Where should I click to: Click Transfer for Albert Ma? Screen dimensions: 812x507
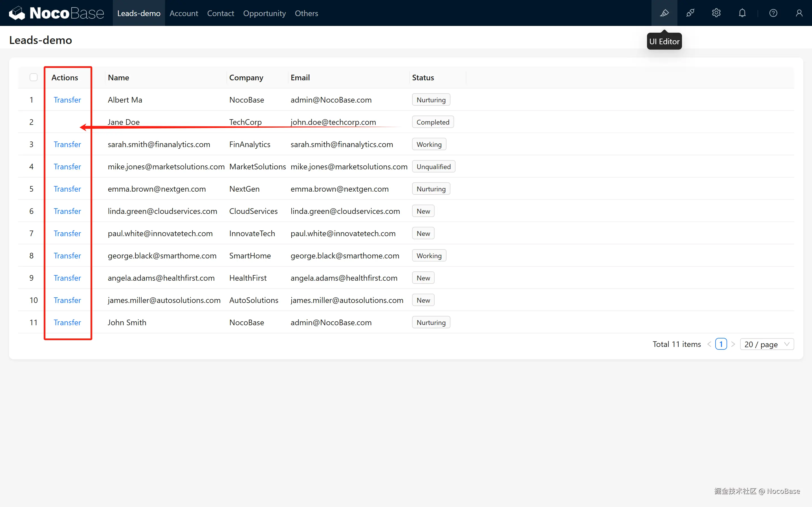click(x=67, y=99)
